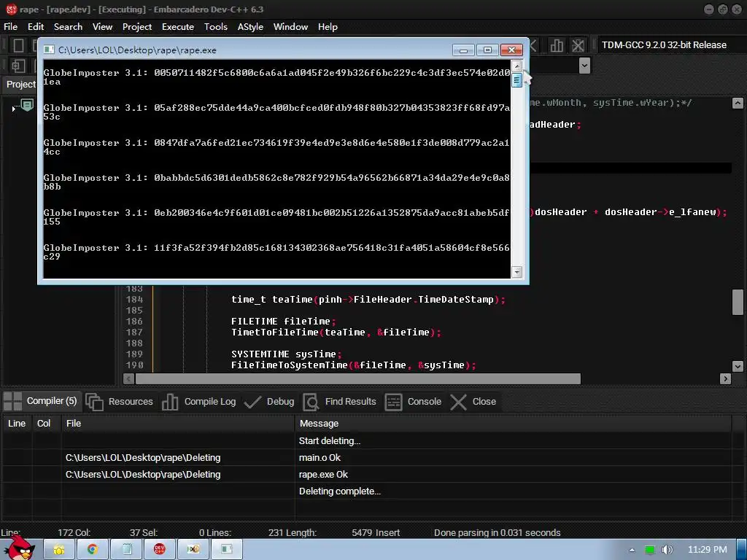Click the File column header
This screenshot has height=560, width=747.
pyautogui.click(x=178, y=424)
